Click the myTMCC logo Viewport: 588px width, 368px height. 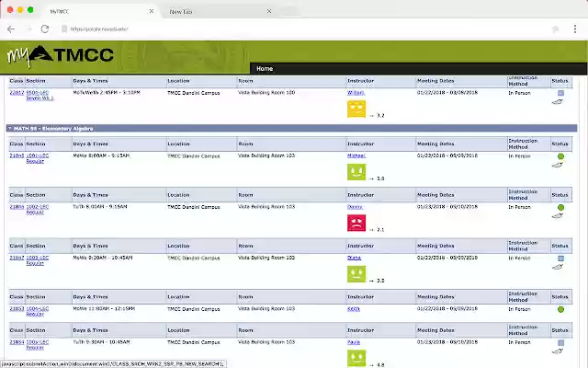point(60,55)
